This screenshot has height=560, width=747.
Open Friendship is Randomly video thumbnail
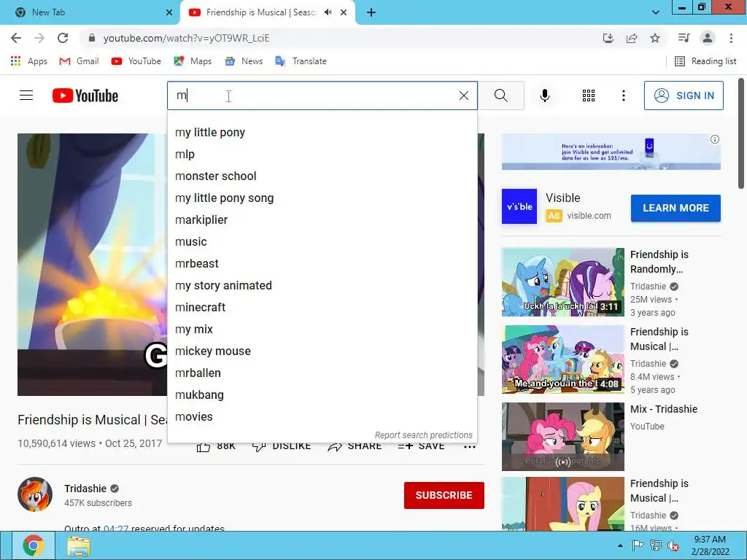click(562, 282)
